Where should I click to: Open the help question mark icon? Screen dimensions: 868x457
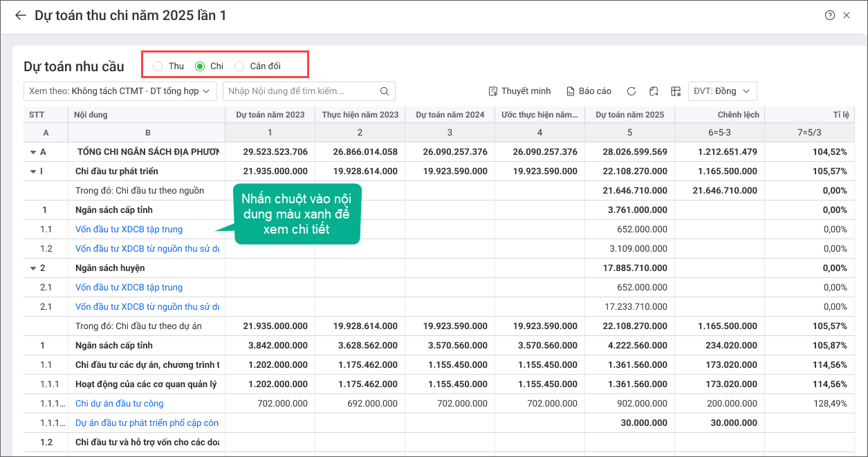(830, 15)
